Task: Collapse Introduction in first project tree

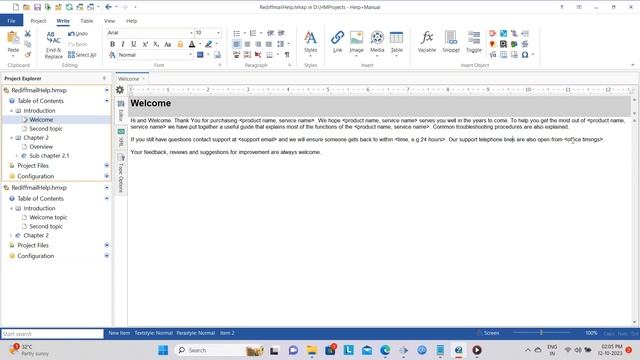Action: [11, 111]
